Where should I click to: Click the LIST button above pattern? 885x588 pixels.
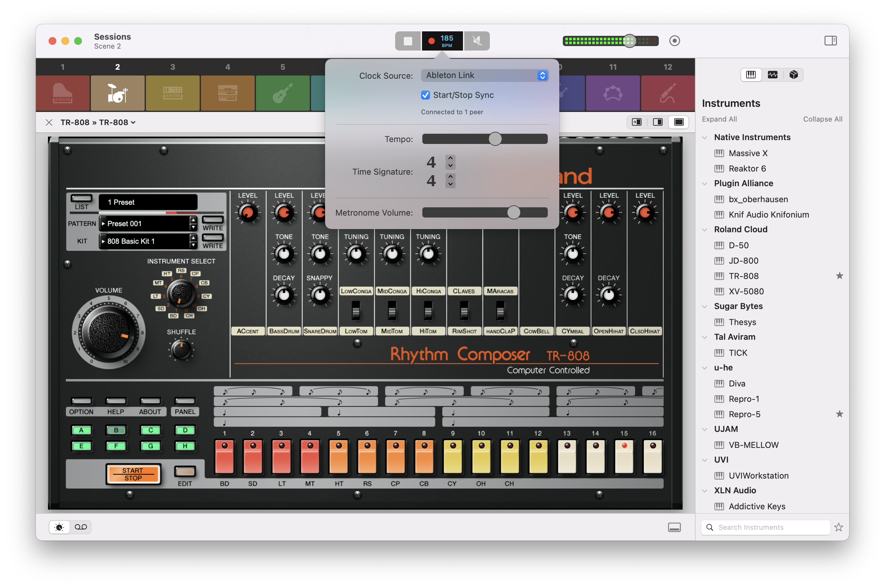pos(81,198)
